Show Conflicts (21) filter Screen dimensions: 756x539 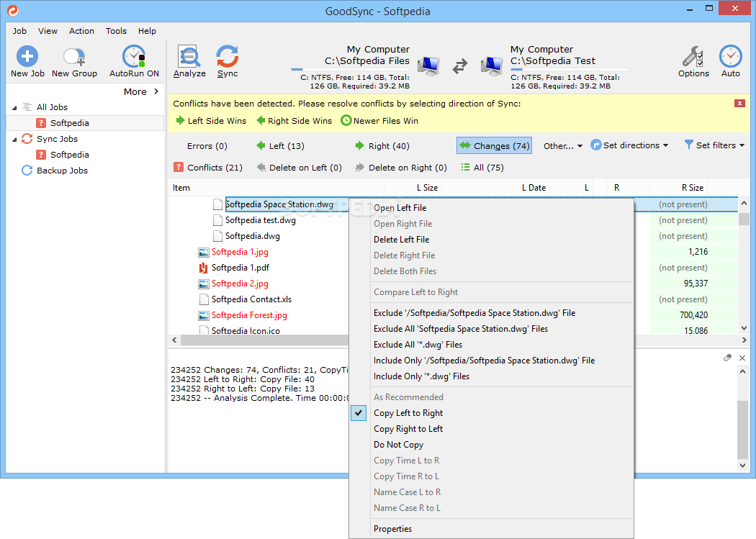[208, 168]
